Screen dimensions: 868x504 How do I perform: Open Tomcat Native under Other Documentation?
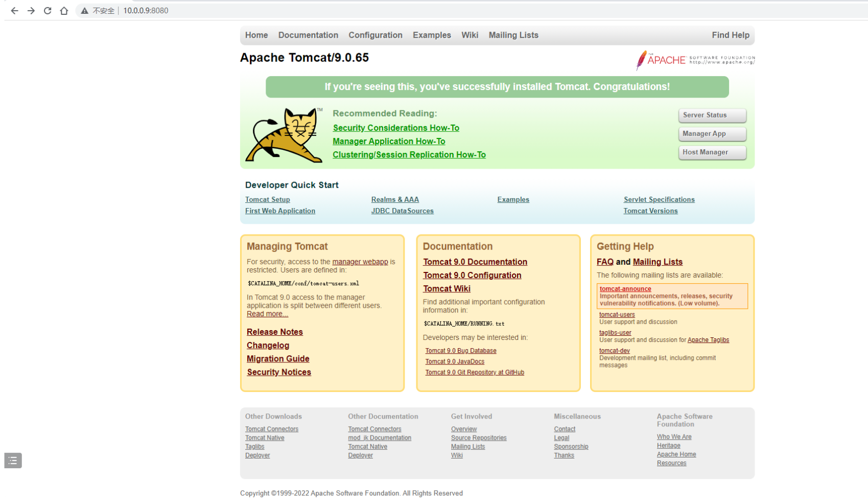(x=368, y=447)
